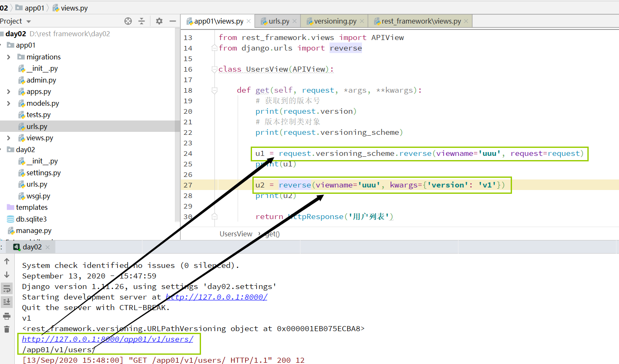619x364 pixels.
Task: Expand the apps.py tree arrow
Action: pyautogui.click(x=8, y=91)
